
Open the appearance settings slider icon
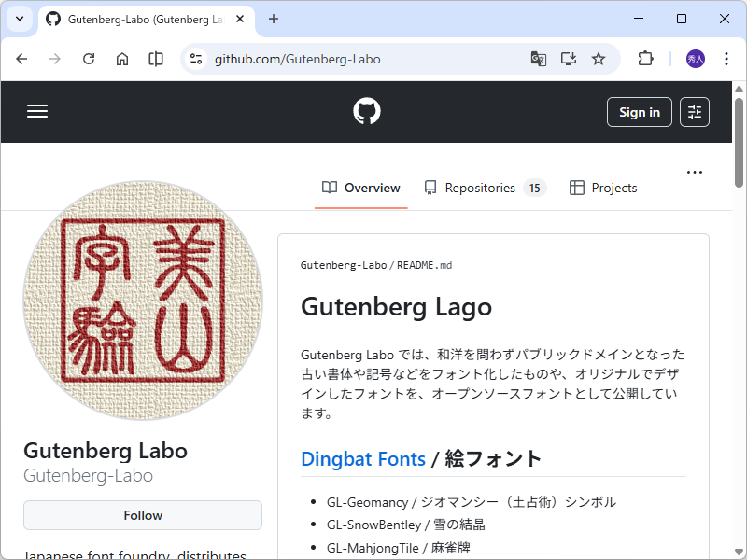click(x=695, y=112)
